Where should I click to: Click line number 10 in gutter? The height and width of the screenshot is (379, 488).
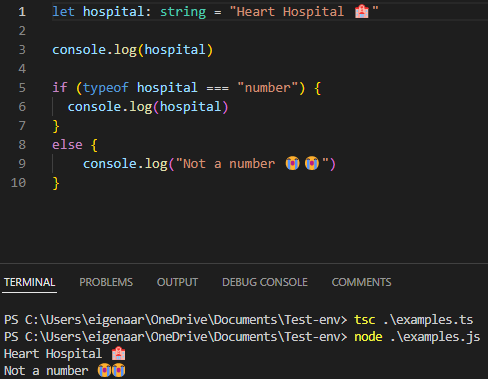[18, 183]
